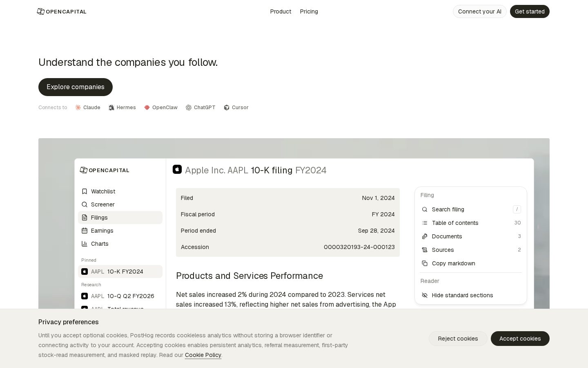The image size is (588, 368).
Task: Open Search filing in the Filing panel
Action: pos(471,209)
